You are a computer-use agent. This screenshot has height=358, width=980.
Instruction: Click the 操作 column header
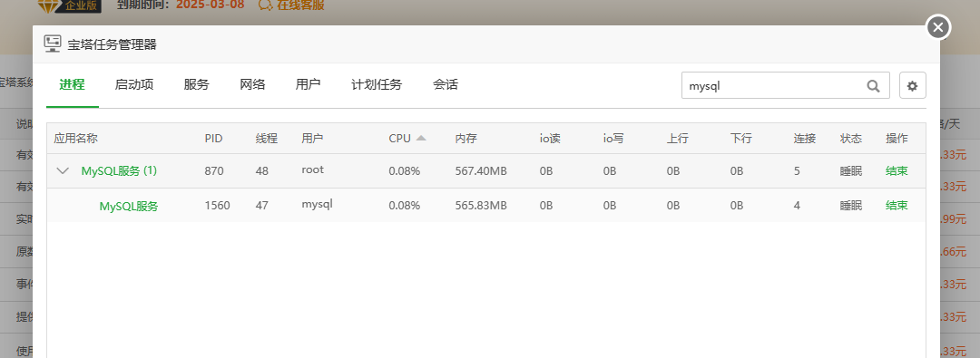(897, 139)
